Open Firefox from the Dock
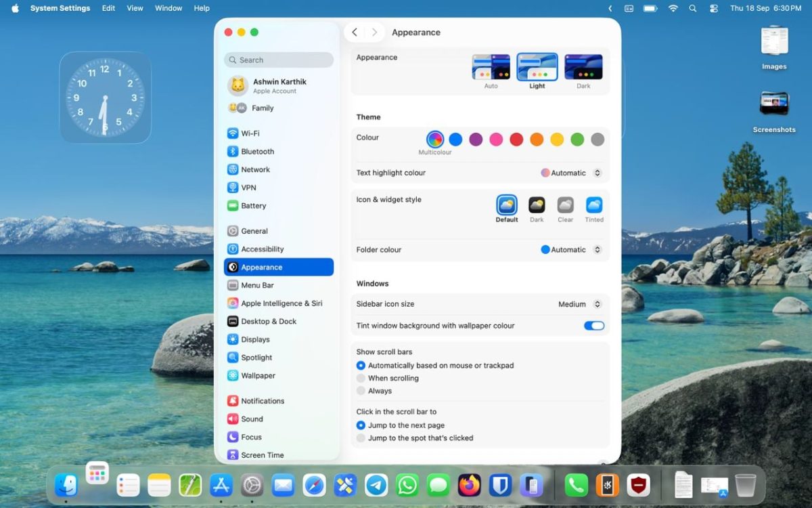Screen dimensions: 812x508 (470, 484)
